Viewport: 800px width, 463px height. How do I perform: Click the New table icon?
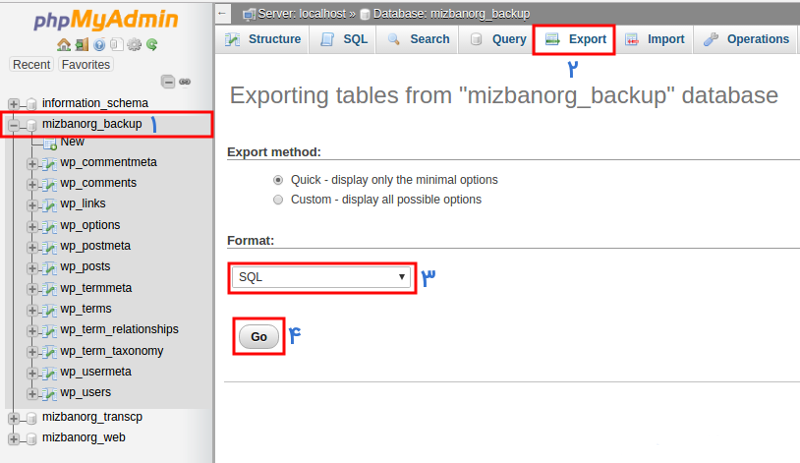click(x=50, y=144)
